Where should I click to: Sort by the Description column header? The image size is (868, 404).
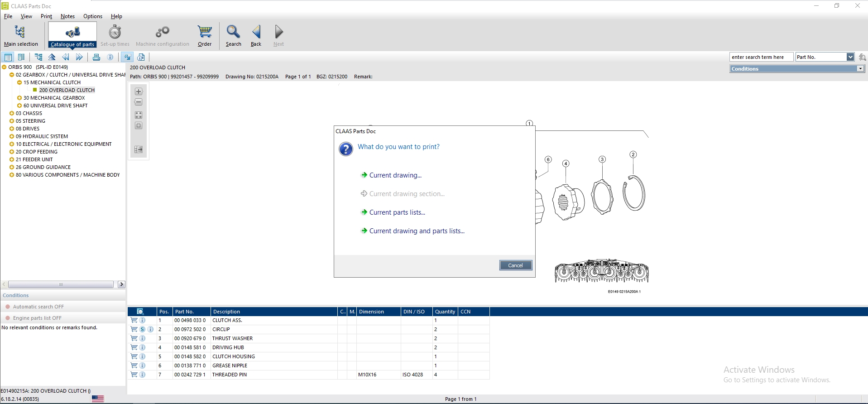274,312
